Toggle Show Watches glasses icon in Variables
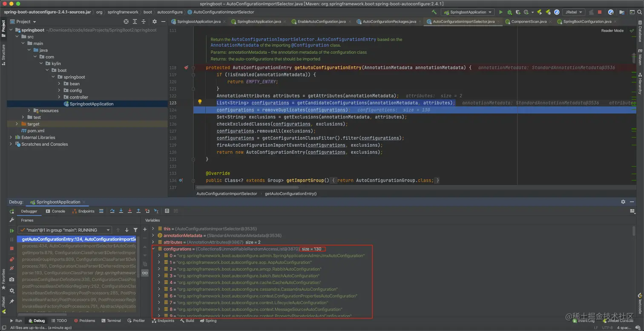The image size is (644, 331). (x=145, y=273)
